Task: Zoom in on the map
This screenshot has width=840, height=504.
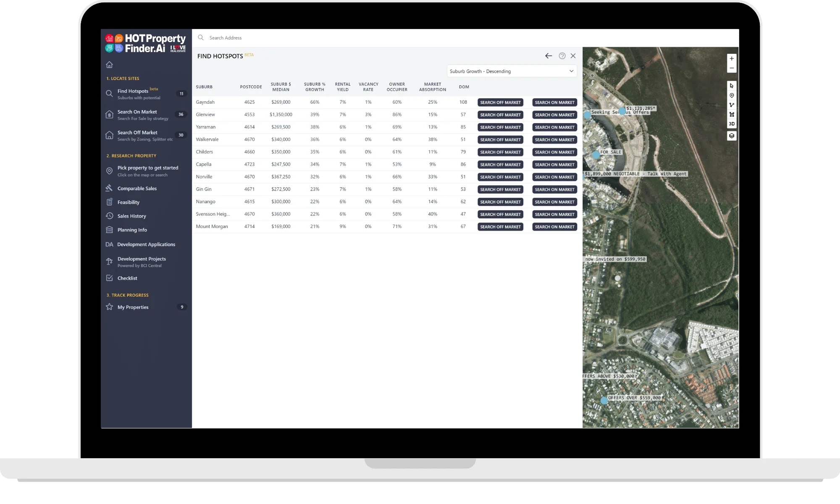Action: point(732,59)
